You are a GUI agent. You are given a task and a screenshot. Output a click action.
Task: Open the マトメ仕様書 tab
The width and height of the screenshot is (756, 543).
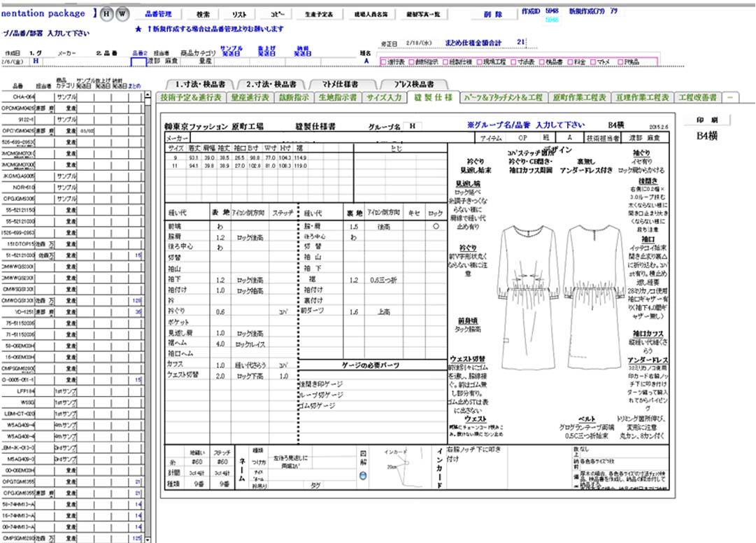click(x=341, y=85)
